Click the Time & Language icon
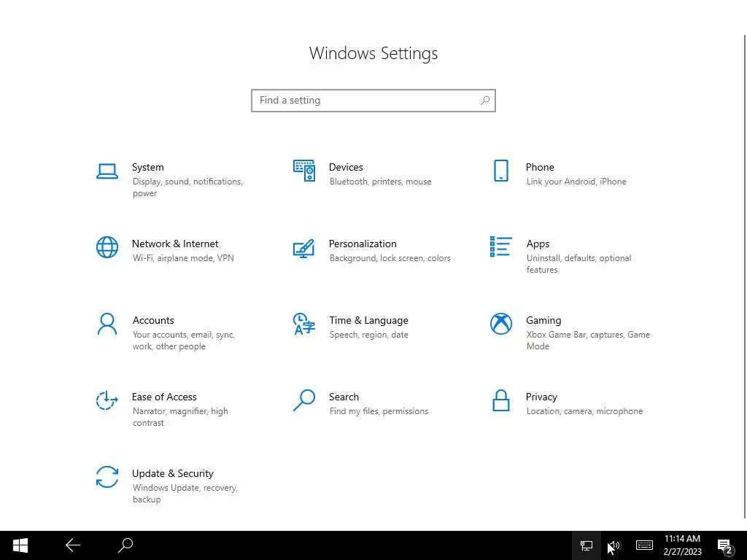The height and width of the screenshot is (560, 747). point(304,324)
